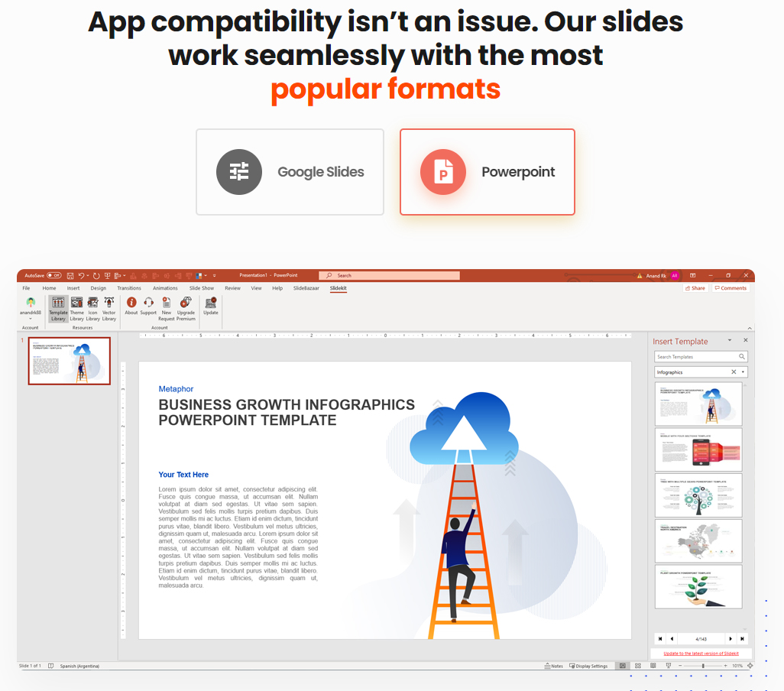Open Insert Template pane options arrow
This screenshot has height=691, width=784.
click(x=730, y=340)
